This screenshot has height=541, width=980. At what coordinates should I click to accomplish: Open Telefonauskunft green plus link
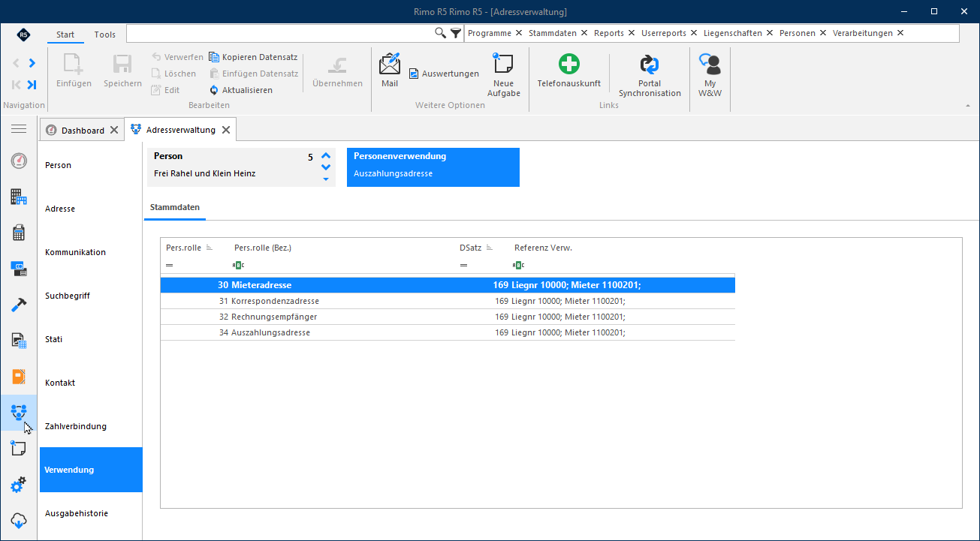click(x=568, y=71)
